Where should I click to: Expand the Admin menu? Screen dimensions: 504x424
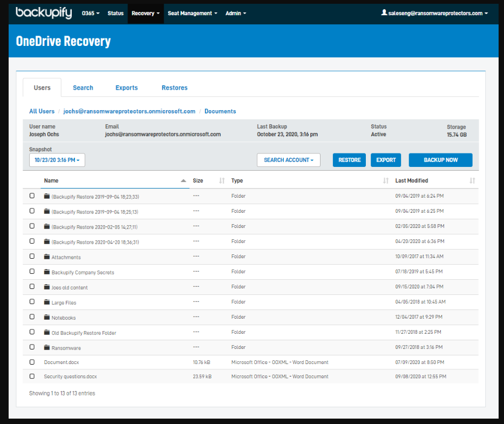[235, 13]
